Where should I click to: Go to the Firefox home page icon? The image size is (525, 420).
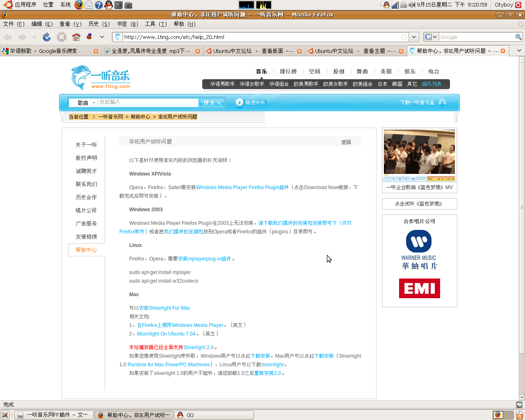76,37
